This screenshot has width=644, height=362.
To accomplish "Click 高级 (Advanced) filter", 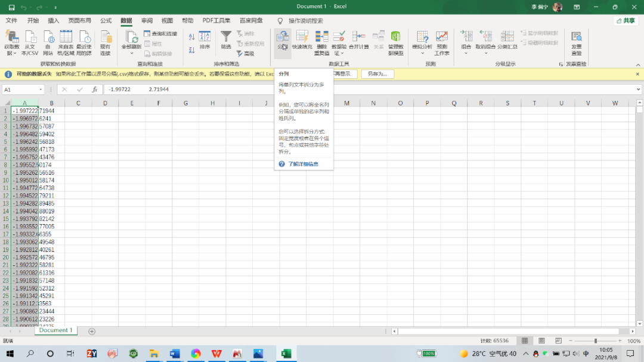I will (246, 54).
